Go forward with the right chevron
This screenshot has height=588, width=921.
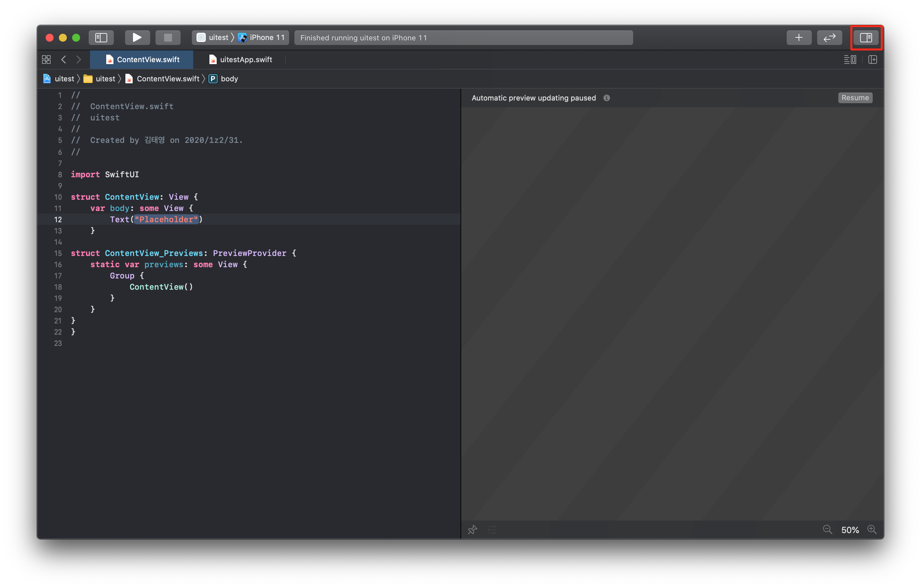click(78, 60)
